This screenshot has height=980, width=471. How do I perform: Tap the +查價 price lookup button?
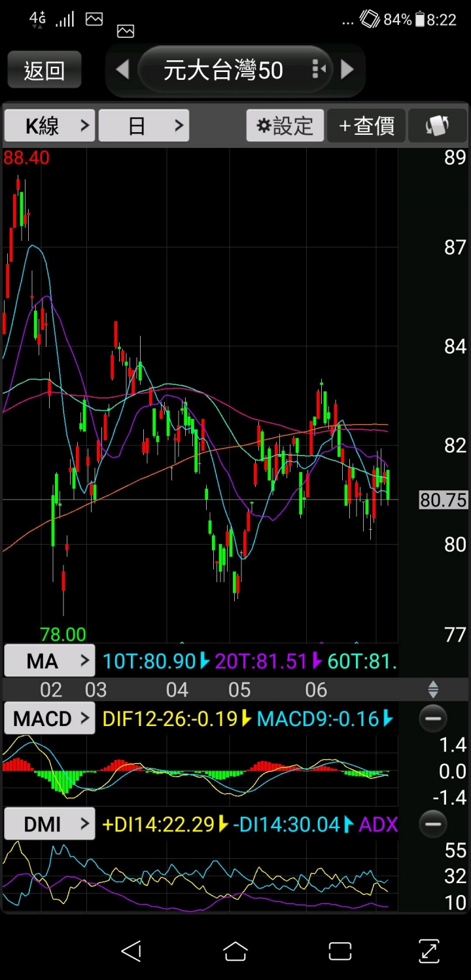(366, 125)
